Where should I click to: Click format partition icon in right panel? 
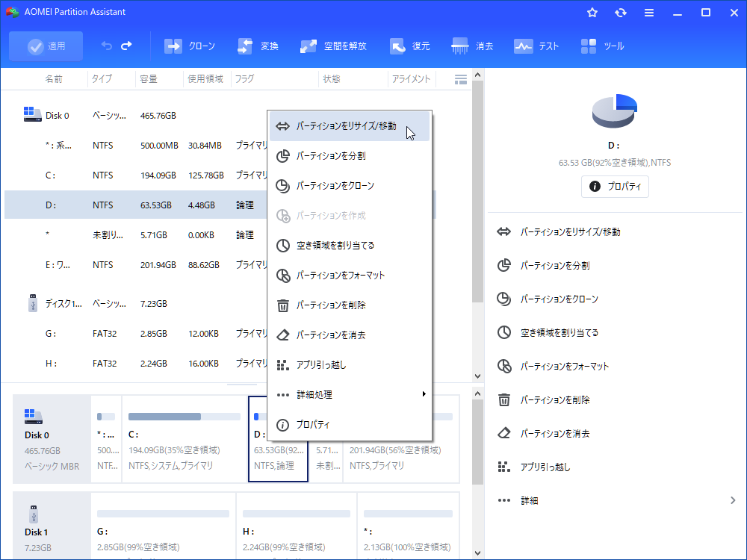[504, 366]
